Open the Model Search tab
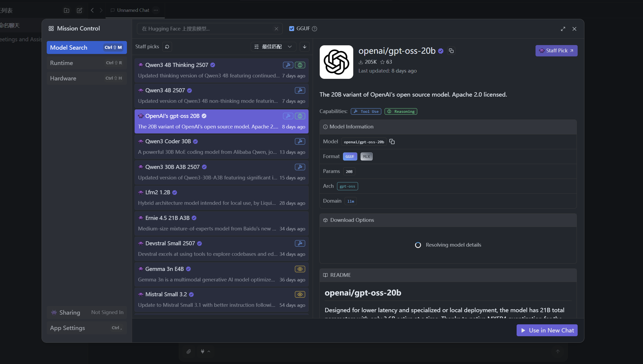Image resolution: width=643 pixels, height=364 pixels. 87,47
